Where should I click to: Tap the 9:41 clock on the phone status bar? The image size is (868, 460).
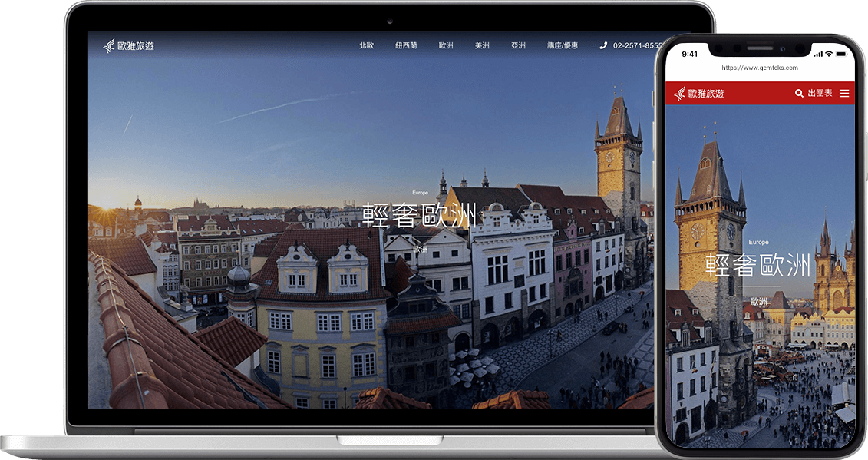[689, 55]
